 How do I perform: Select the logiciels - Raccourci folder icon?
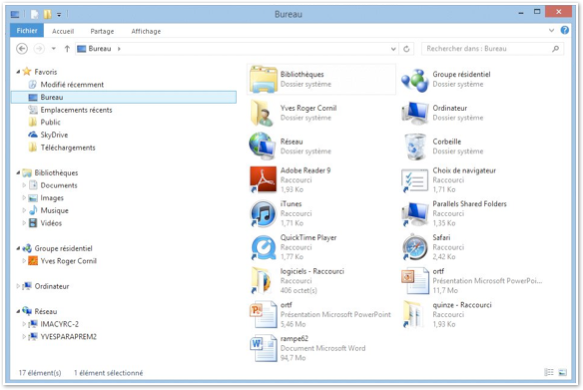[x=262, y=281]
